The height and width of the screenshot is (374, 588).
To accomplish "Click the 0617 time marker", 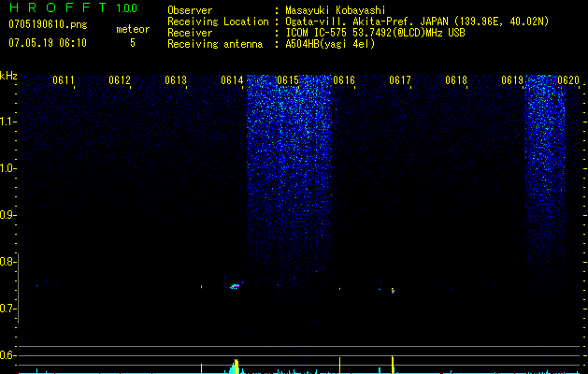I will pyautogui.click(x=400, y=80).
